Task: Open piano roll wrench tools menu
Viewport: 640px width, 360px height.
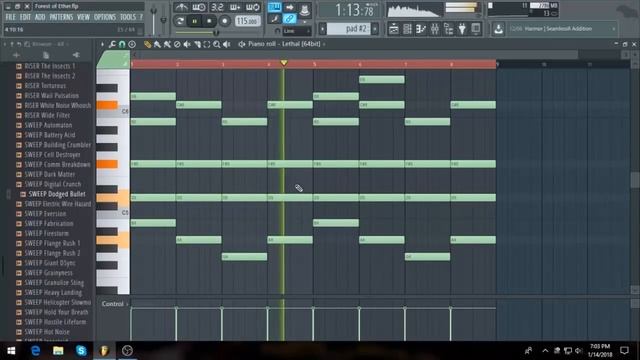Action: tap(112, 44)
